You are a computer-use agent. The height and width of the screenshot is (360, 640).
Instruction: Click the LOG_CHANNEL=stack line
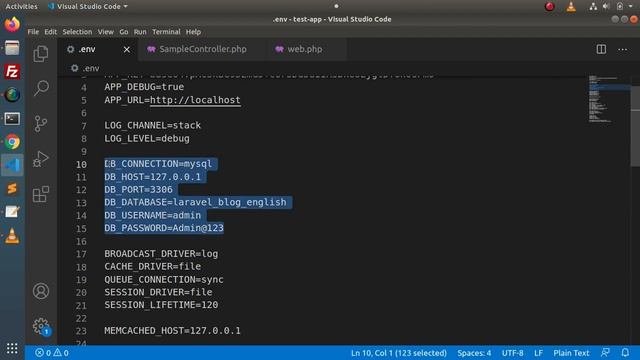(153, 125)
